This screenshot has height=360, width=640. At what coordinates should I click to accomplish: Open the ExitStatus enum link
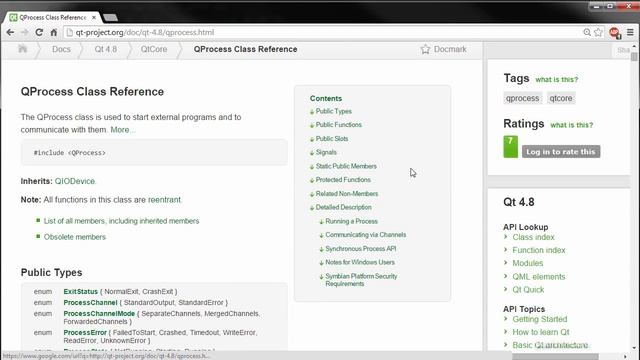click(80, 291)
